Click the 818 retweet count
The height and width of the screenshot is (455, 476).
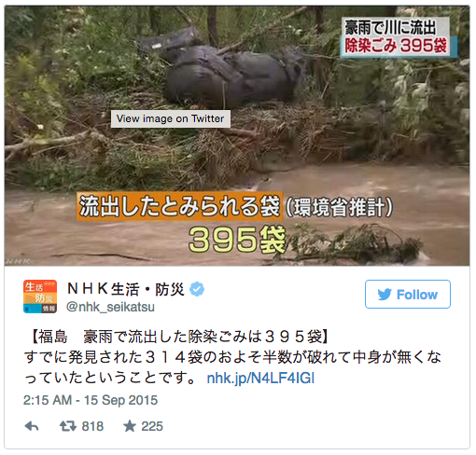click(92, 426)
